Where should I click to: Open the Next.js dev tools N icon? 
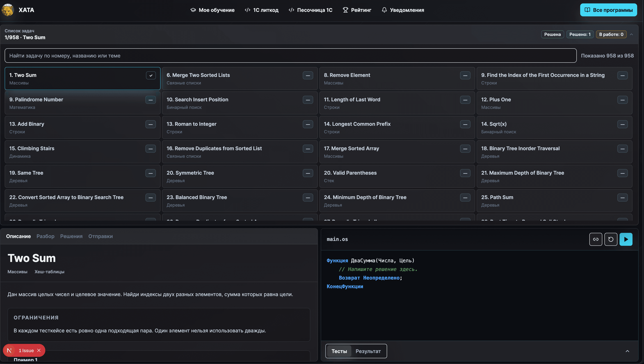[10, 351]
